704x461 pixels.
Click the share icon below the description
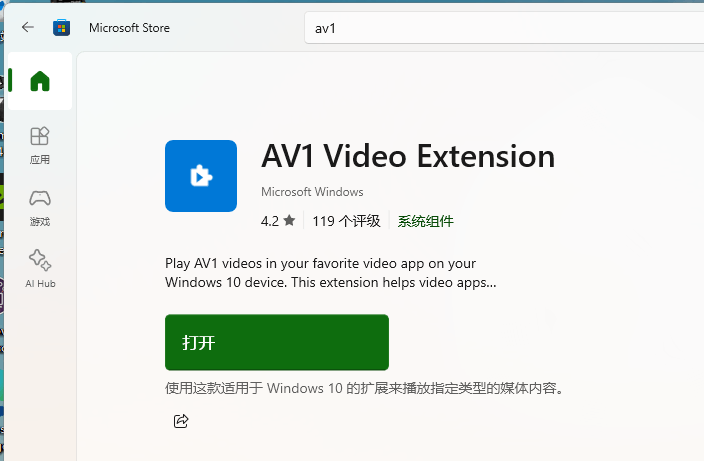[181, 421]
